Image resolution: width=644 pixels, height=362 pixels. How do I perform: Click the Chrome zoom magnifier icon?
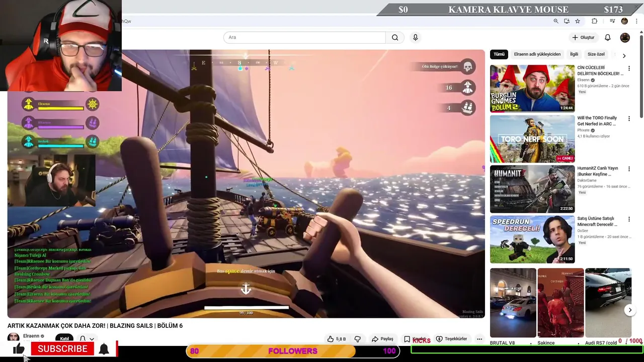click(x=556, y=21)
